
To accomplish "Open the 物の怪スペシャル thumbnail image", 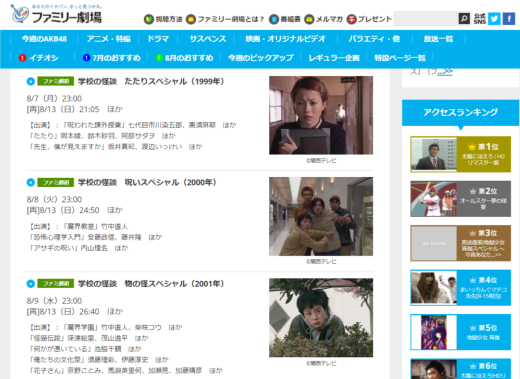I will click(x=321, y=318).
